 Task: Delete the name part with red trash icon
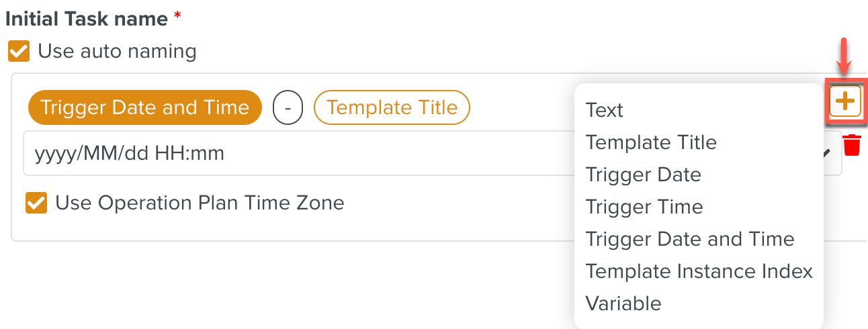(852, 145)
